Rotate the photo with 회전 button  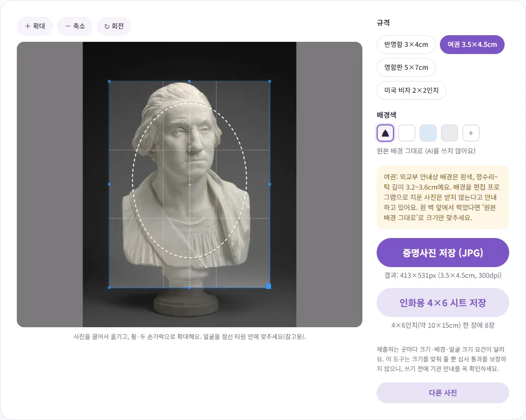(x=114, y=26)
